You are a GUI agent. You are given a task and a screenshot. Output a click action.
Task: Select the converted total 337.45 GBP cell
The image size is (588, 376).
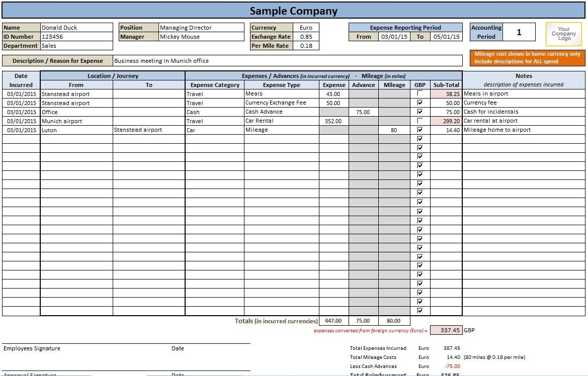pos(447,330)
